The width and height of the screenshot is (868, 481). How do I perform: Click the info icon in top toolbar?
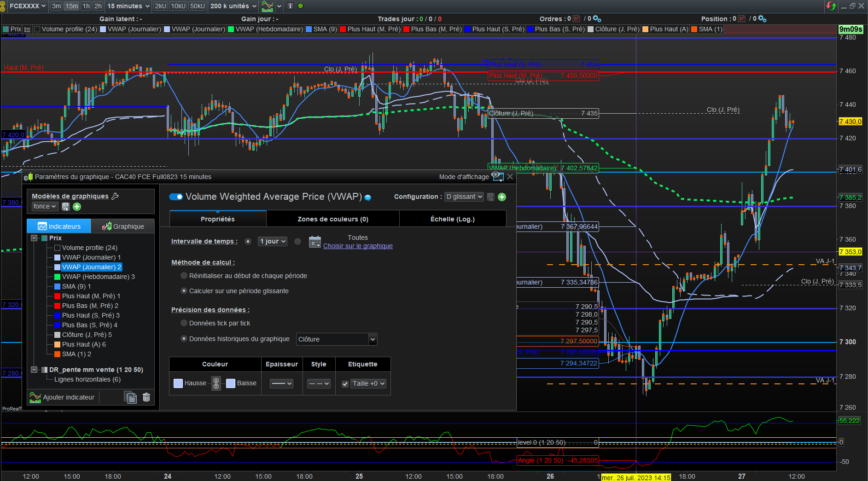[290, 6]
